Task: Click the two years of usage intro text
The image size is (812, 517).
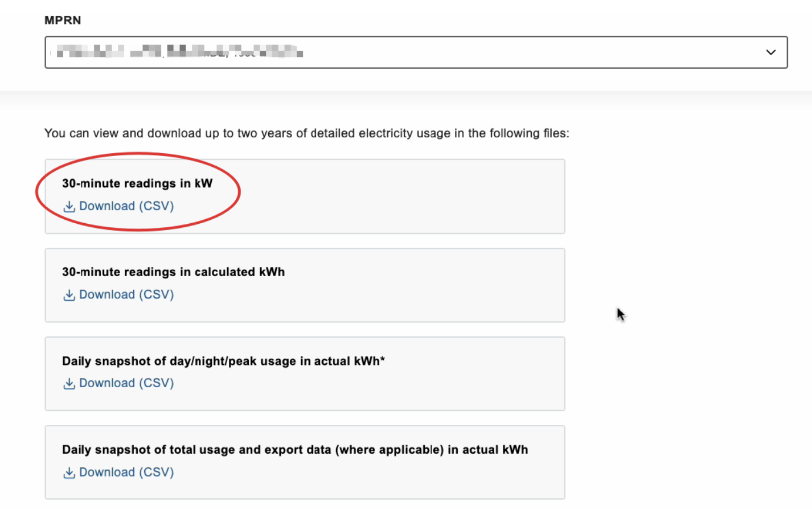Action: tap(306, 133)
